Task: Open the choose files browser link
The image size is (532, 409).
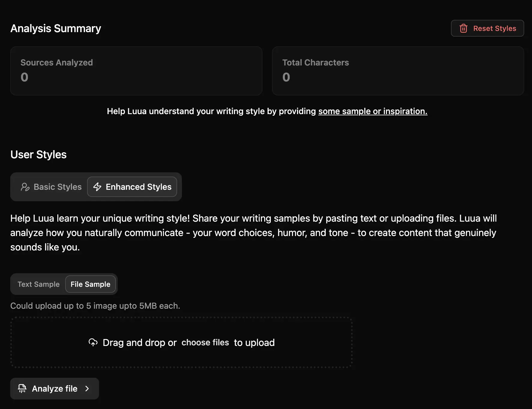Action: 205,342
